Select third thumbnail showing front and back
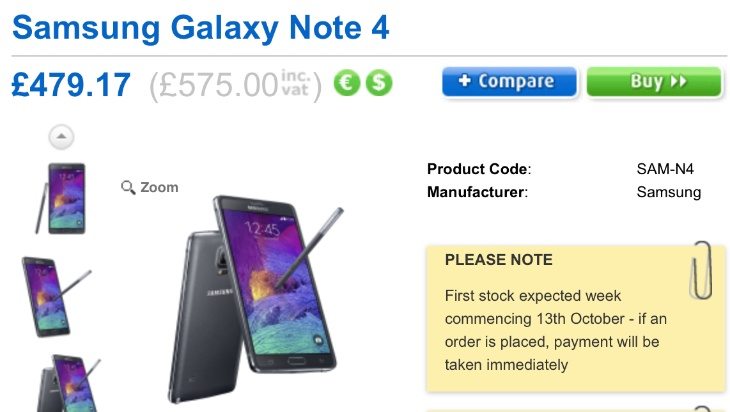This screenshot has height=412, width=730. pyautogui.click(x=69, y=383)
